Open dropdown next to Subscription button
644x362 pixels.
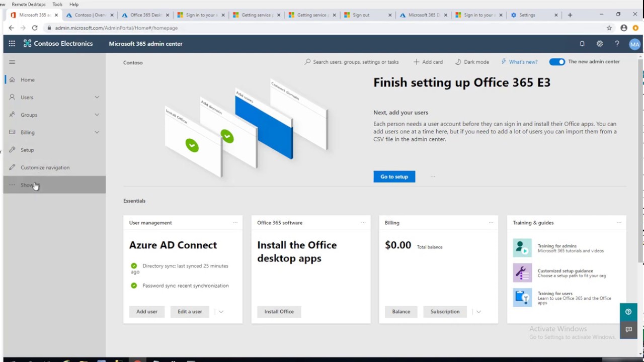tap(478, 312)
